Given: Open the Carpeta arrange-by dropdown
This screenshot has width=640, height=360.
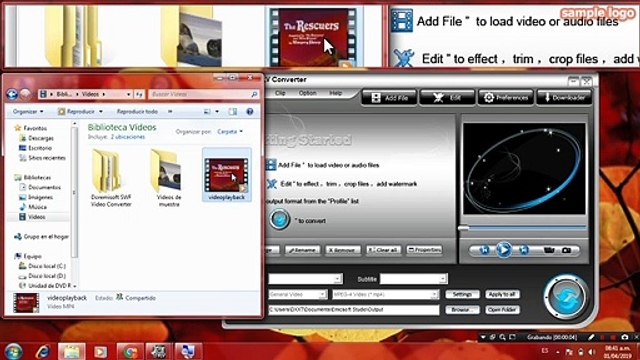Looking at the screenshot, I should pyautogui.click(x=230, y=131).
